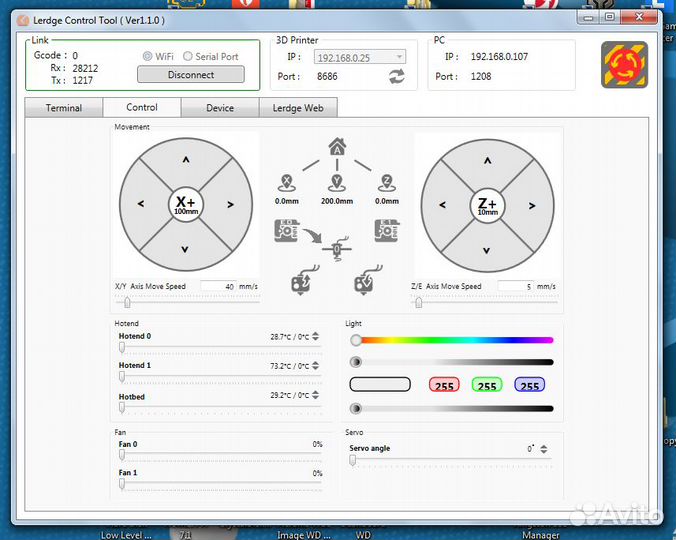676x540 pixels.
Task: Adjust Servo angle stepper
Action: (x=544, y=449)
